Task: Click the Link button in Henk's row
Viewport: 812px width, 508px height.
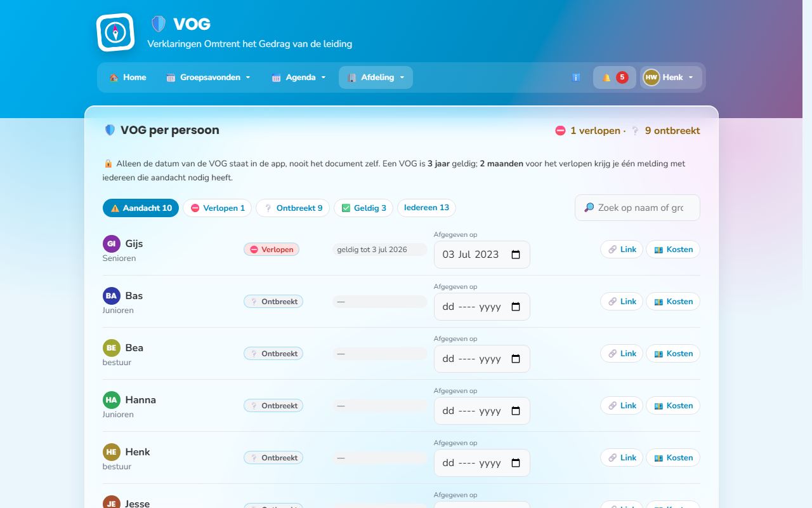Action: pos(622,458)
